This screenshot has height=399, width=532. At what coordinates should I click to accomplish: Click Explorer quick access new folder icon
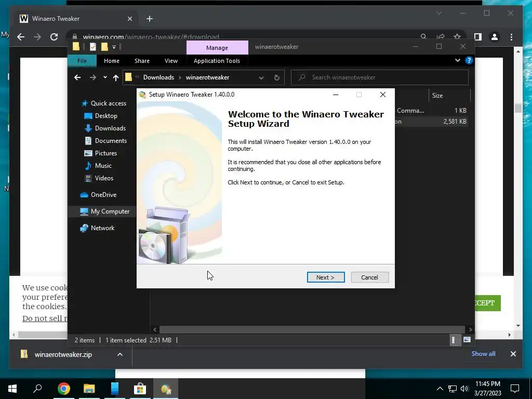(104, 47)
